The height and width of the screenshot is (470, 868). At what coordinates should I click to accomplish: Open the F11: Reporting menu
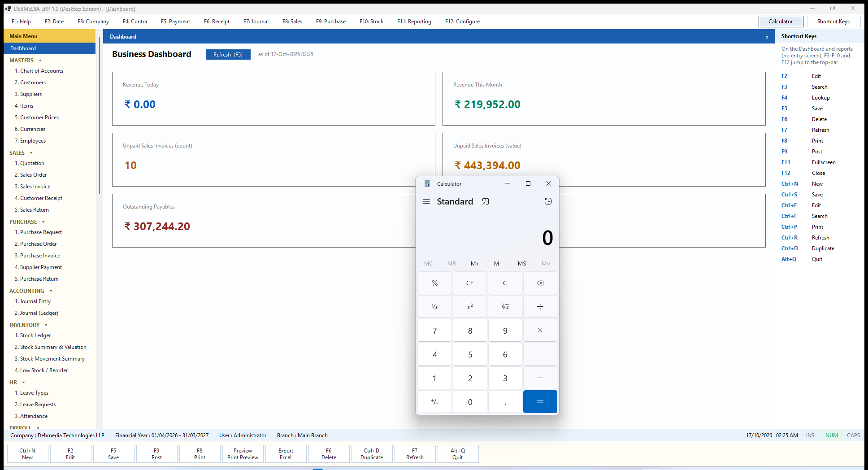[414, 22]
